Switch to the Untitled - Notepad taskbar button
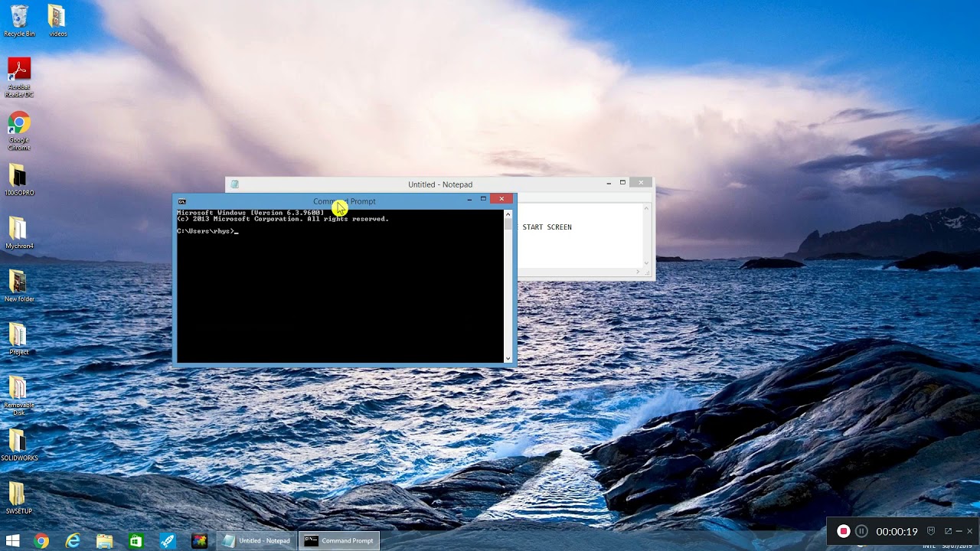 [x=256, y=541]
